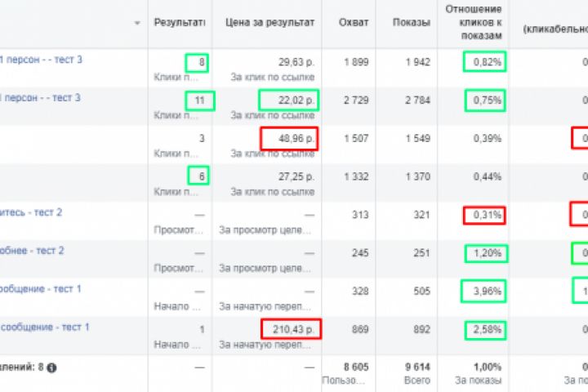The height and width of the screenshot is (392, 588).
Task: Click the info icon beside the ads count
Action: click(x=51, y=367)
